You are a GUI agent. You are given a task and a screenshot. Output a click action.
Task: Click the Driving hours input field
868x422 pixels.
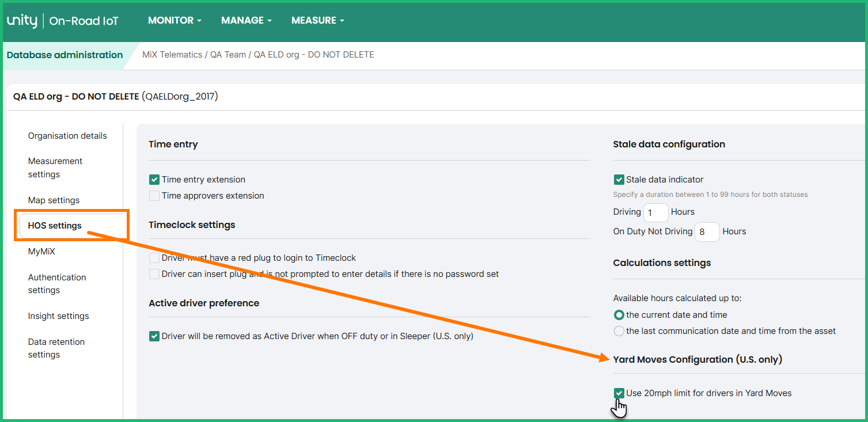(x=655, y=212)
